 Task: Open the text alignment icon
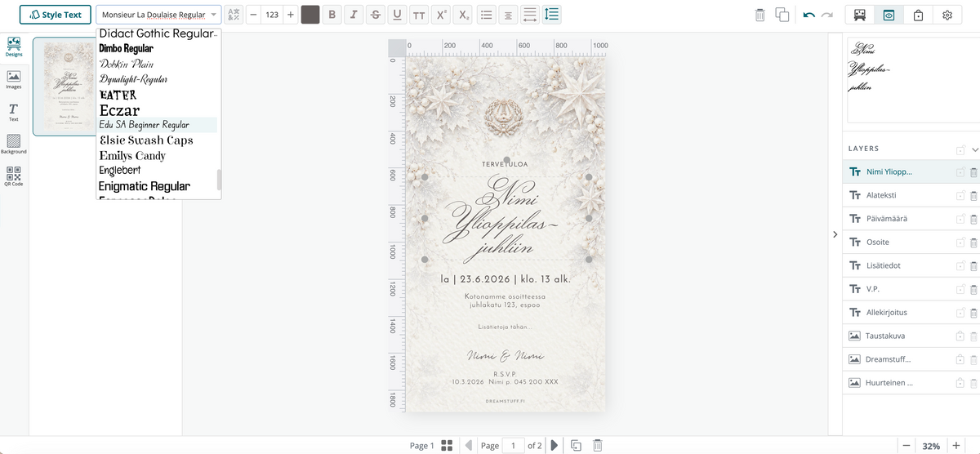508,15
